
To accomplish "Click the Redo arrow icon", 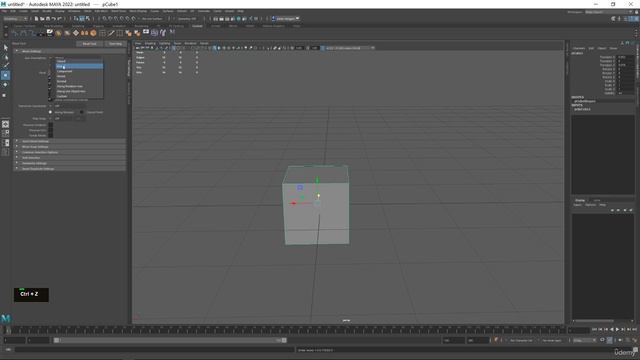I will click(x=60, y=18).
